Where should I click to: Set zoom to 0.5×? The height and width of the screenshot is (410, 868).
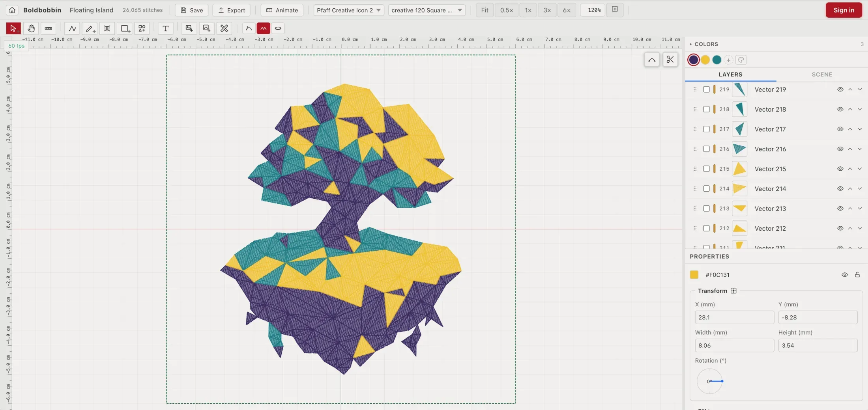pos(507,10)
